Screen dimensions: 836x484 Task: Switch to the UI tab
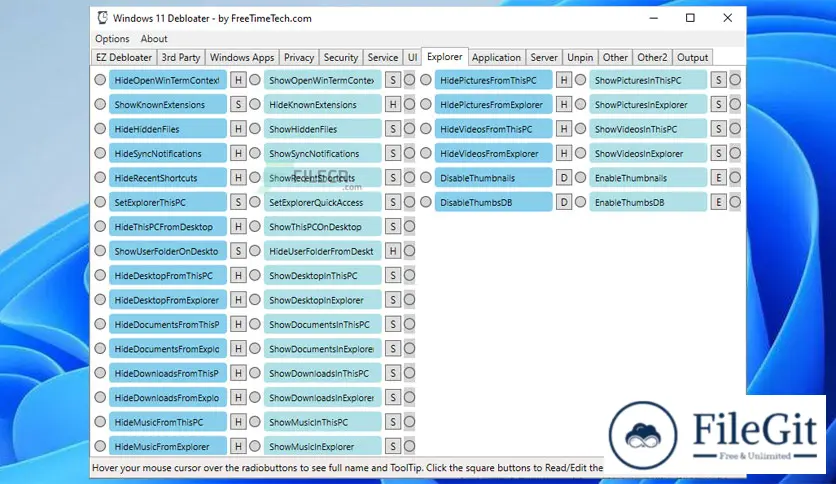[x=412, y=58]
